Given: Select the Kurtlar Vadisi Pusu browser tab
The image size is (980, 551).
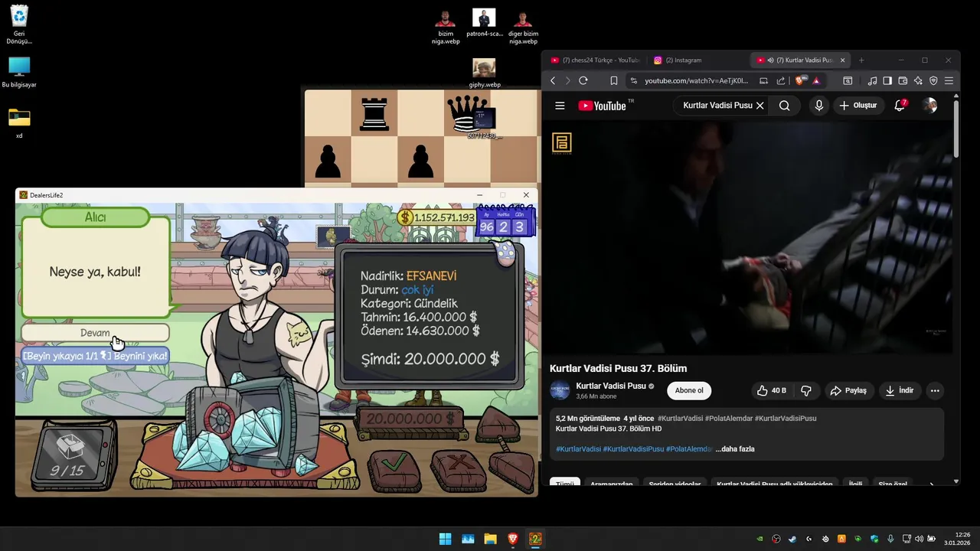Looking at the screenshot, I should click(799, 60).
